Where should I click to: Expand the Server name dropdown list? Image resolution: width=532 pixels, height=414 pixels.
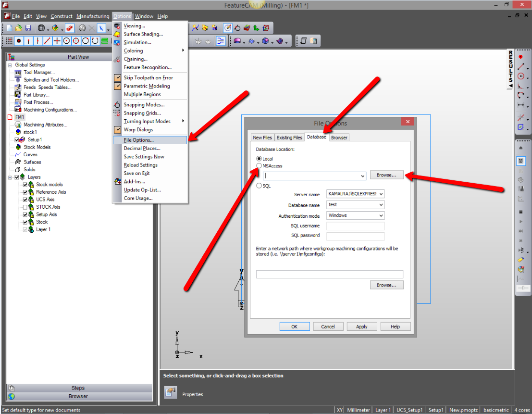[382, 194]
